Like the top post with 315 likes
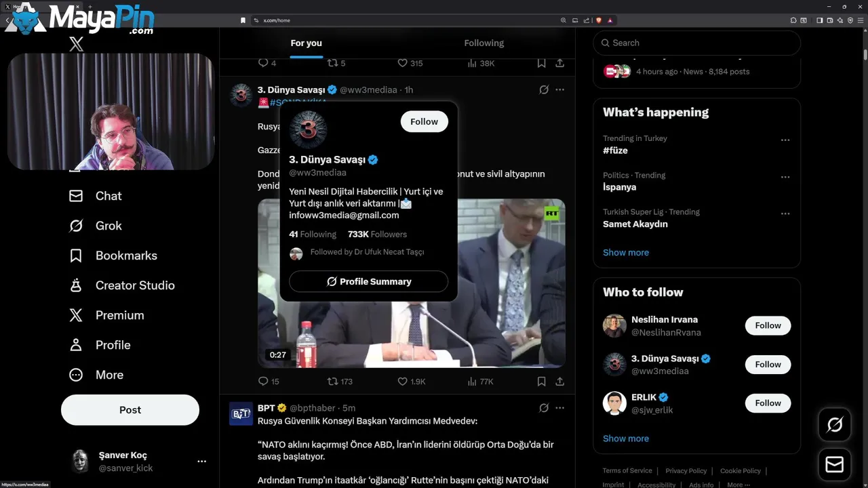Image resolution: width=868 pixels, height=488 pixels. pyautogui.click(x=410, y=63)
